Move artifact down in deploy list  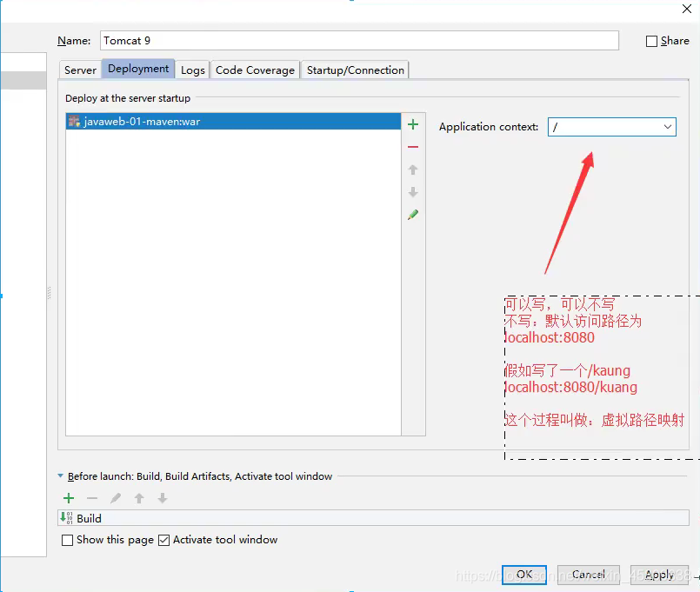(x=413, y=192)
